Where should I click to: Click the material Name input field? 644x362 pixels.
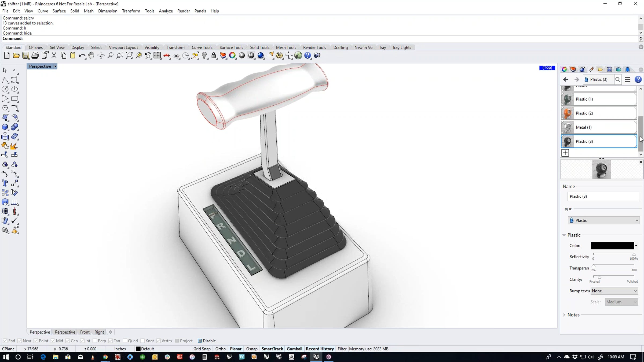[603, 197]
